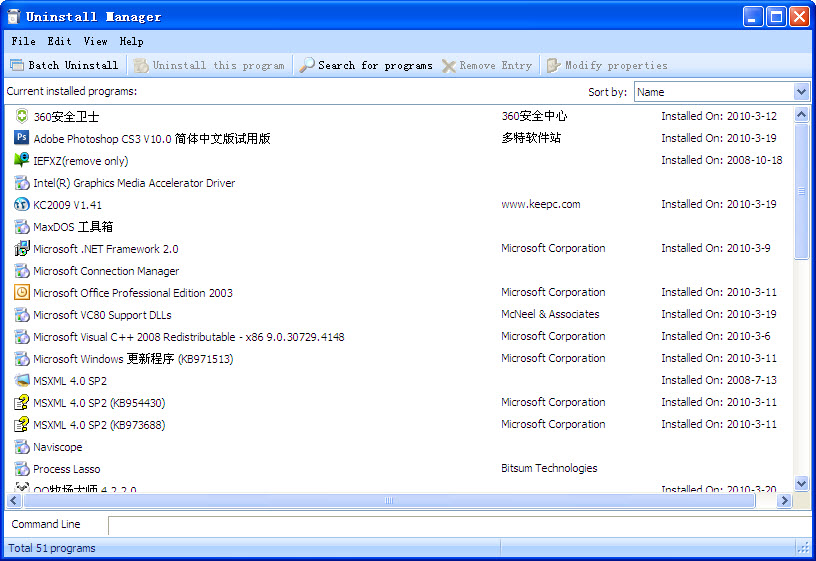Click the vertical scrollbar up arrow
The height and width of the screenshot is (561, 816).
pos(801,114)
